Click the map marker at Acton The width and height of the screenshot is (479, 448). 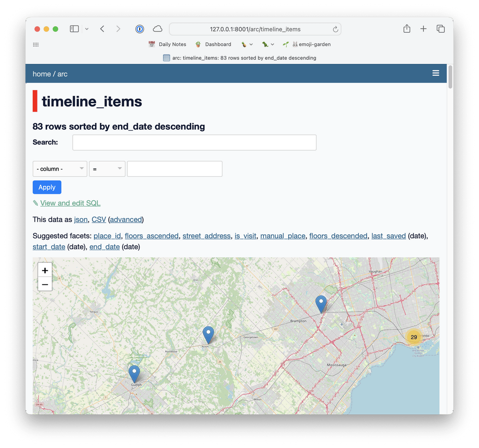coord(208,334)
